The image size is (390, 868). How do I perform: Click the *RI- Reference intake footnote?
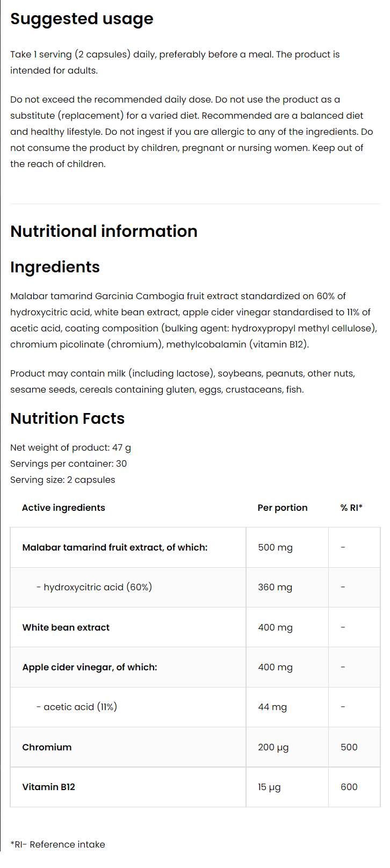click(x=57, y=844)
